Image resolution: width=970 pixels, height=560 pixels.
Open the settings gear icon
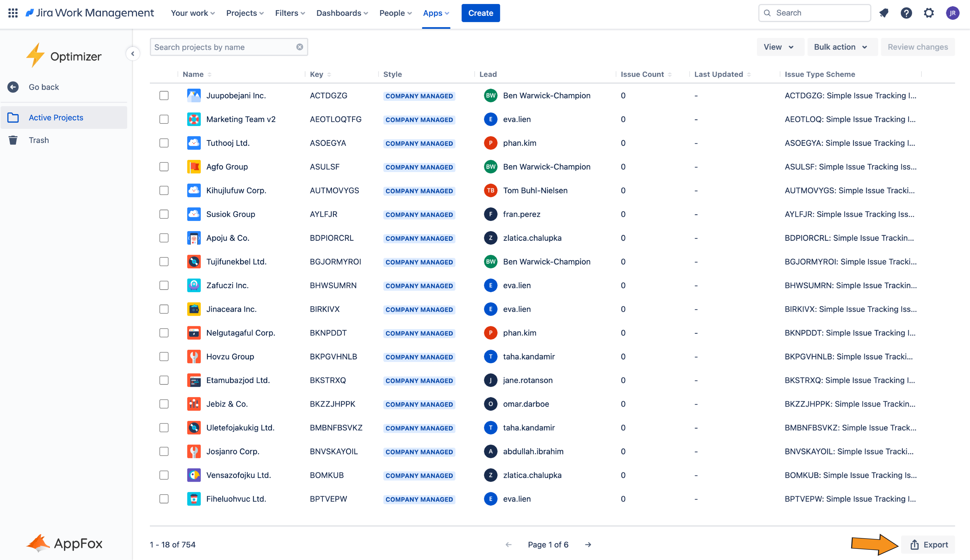(929, 13)
